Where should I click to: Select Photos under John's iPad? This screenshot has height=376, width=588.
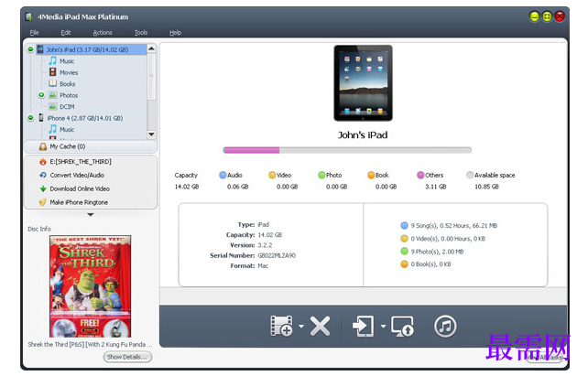(x=69, y=95)
